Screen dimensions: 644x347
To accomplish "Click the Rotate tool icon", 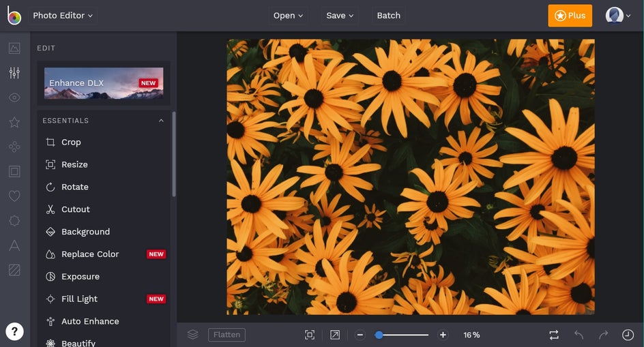I will [x=50, y=187].
